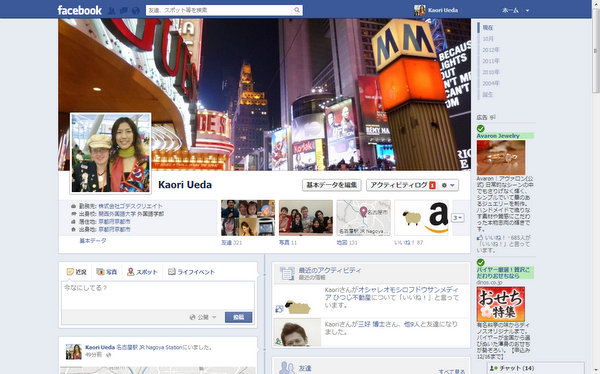Open the Kaori Ueda name link on the check-in post

(x=100, y=348)
